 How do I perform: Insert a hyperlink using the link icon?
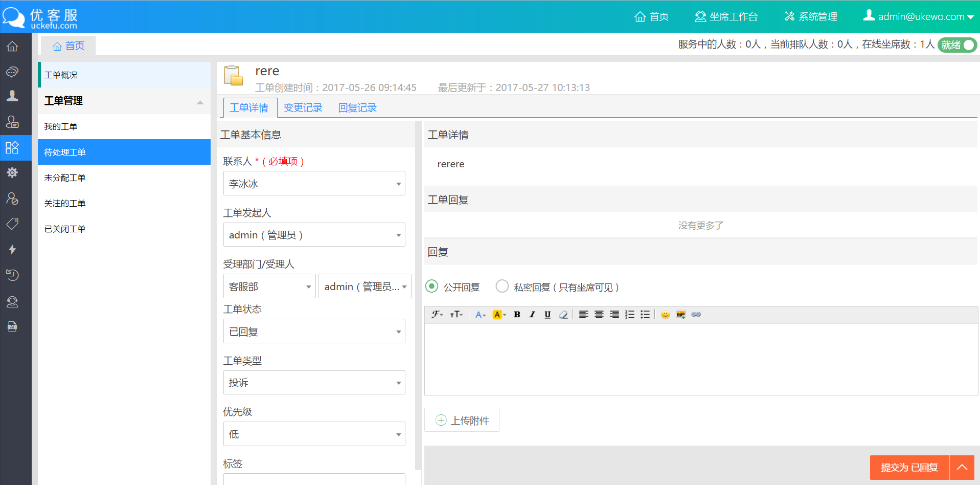[696, 315]
